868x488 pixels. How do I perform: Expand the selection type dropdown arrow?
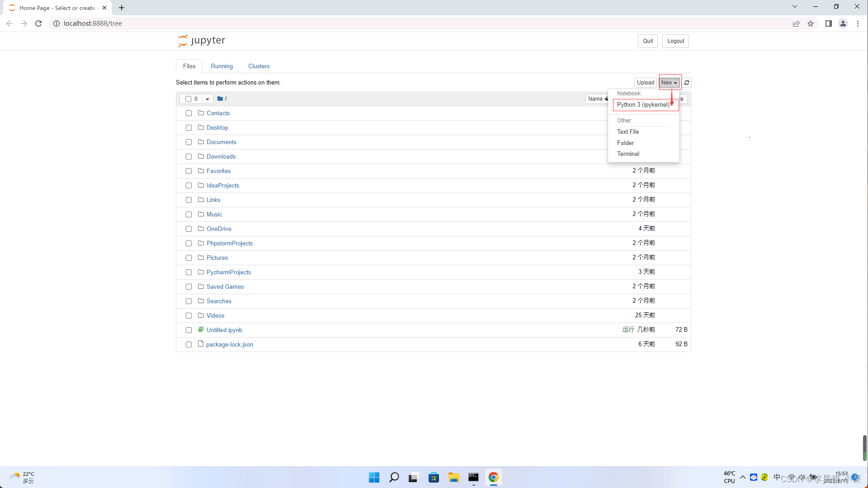pyautogui.click(x=208, y=99)
